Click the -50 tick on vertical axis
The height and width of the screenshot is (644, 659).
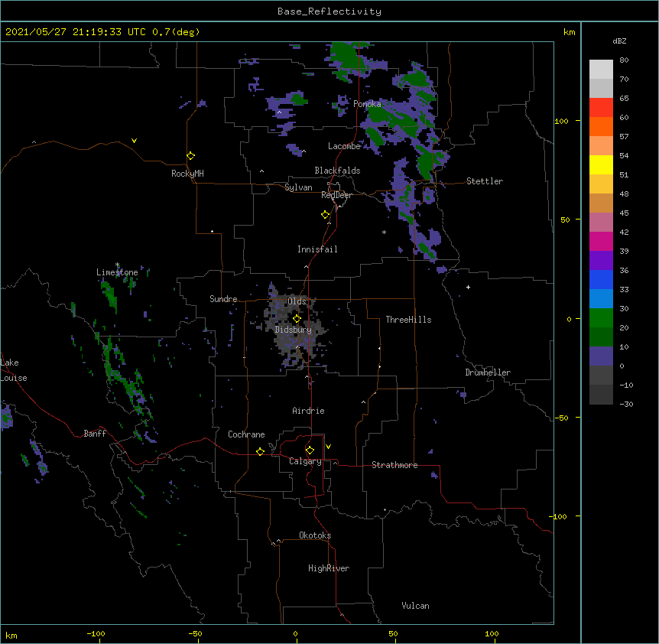(x=561, y=418)
